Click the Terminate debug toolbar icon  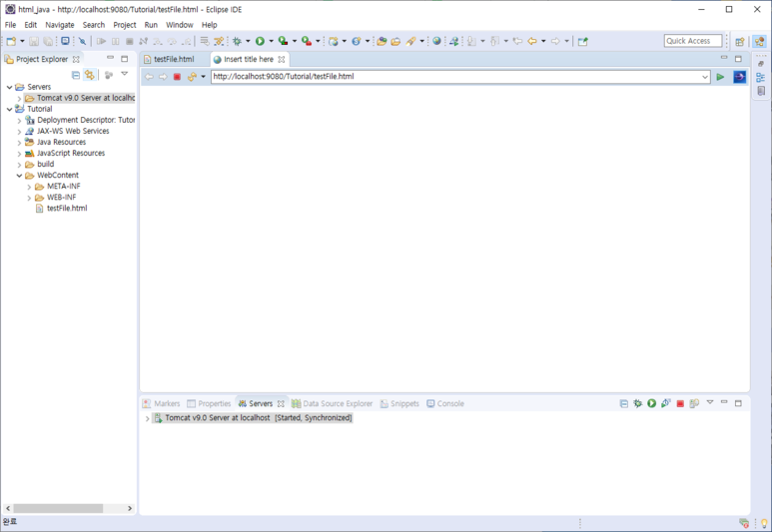coord(130,41)
